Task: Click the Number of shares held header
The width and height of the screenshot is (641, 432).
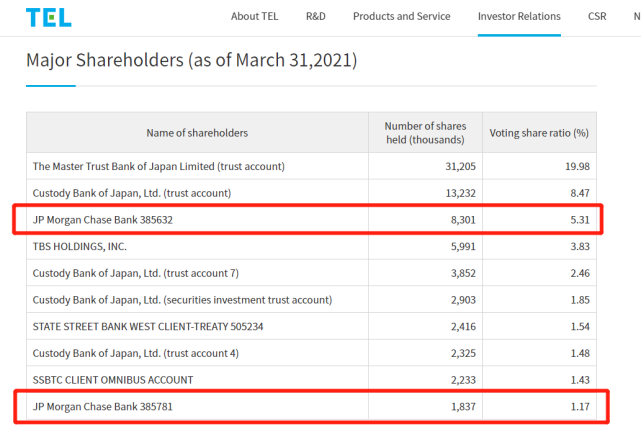Action: pyautogui.click(x=425, y=132)
